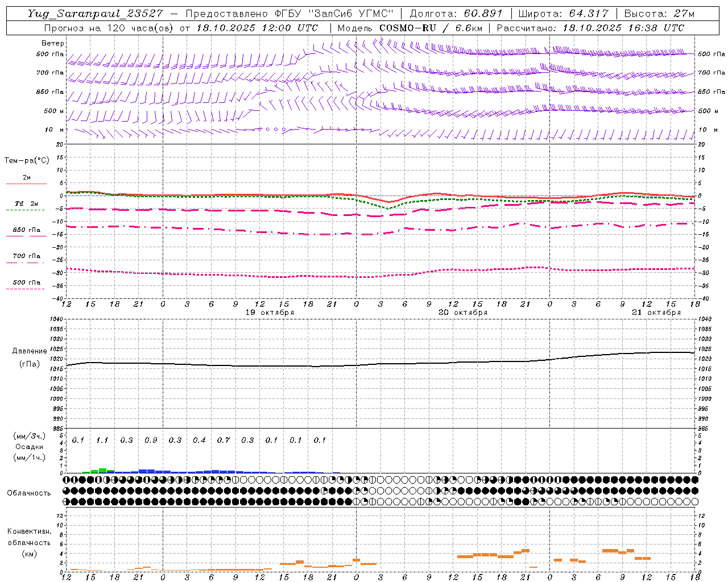The width and height of the screenshot is (728, 582).
Task: Click the Ветер wind panel label
Action: coord(53,43)
